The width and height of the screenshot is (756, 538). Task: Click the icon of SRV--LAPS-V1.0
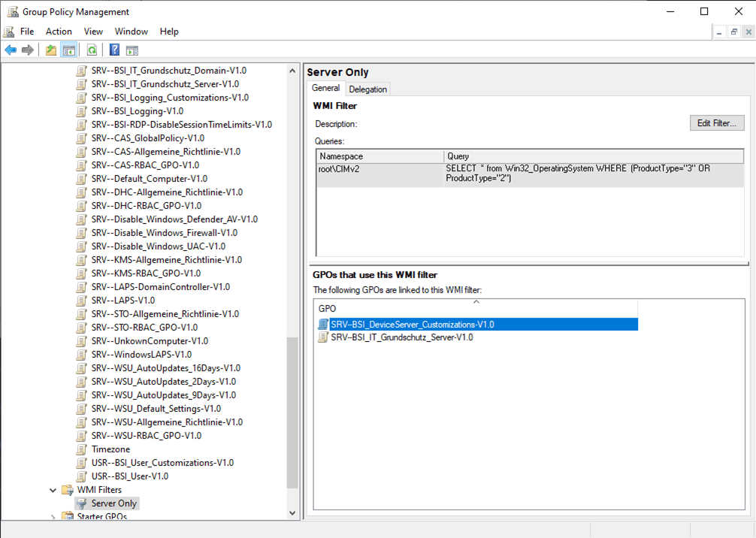click(82, 301)
